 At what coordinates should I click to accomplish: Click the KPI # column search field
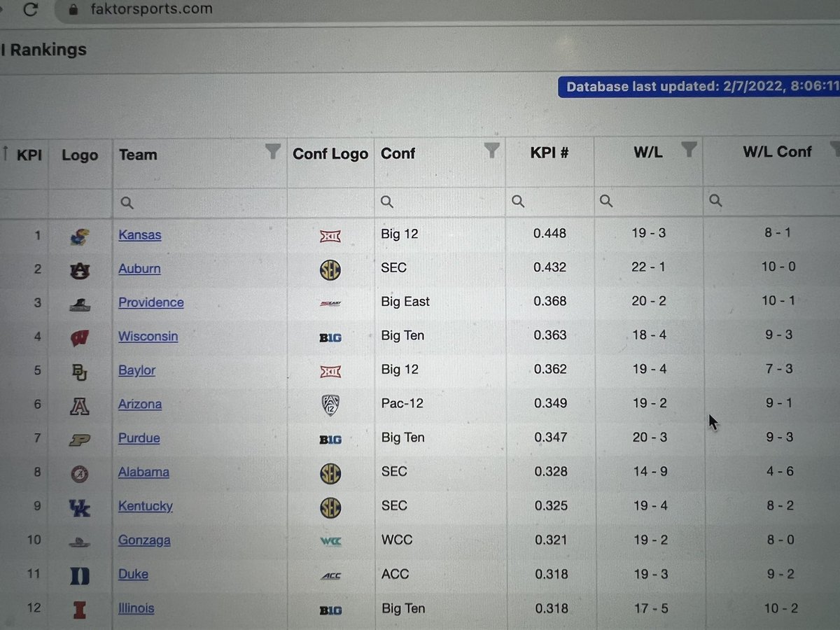(549, 202)
